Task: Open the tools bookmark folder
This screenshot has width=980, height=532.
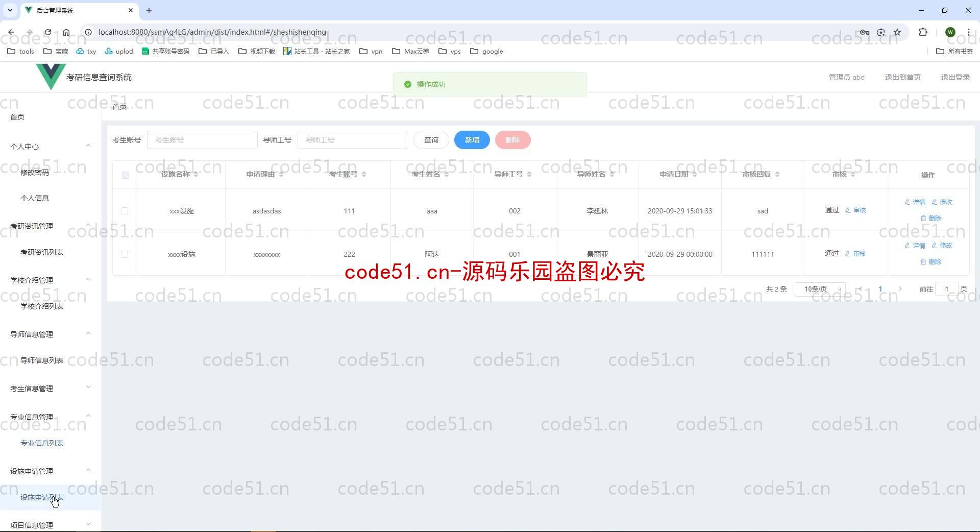Action: coord(20,51)
